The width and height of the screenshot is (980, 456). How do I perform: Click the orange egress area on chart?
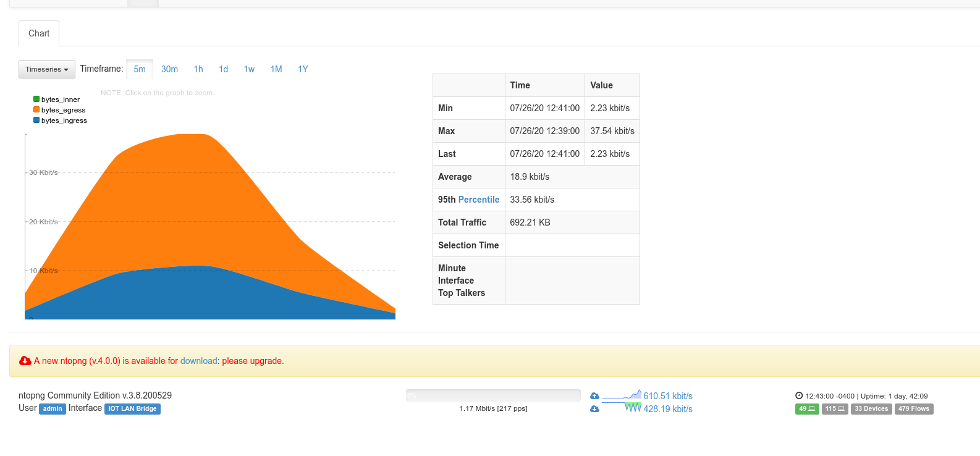(185, 198)
